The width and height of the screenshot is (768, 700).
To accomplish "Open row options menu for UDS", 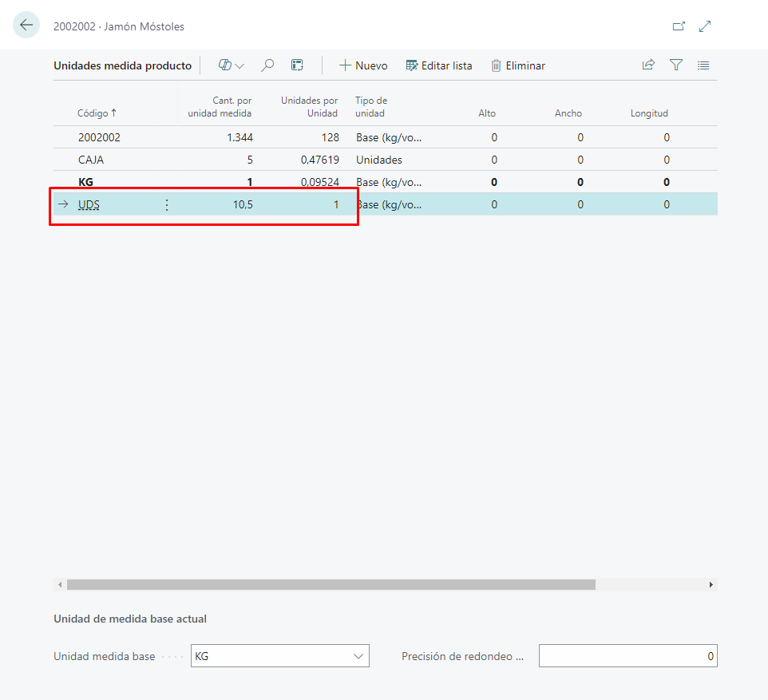I will (x=166, y=205).
